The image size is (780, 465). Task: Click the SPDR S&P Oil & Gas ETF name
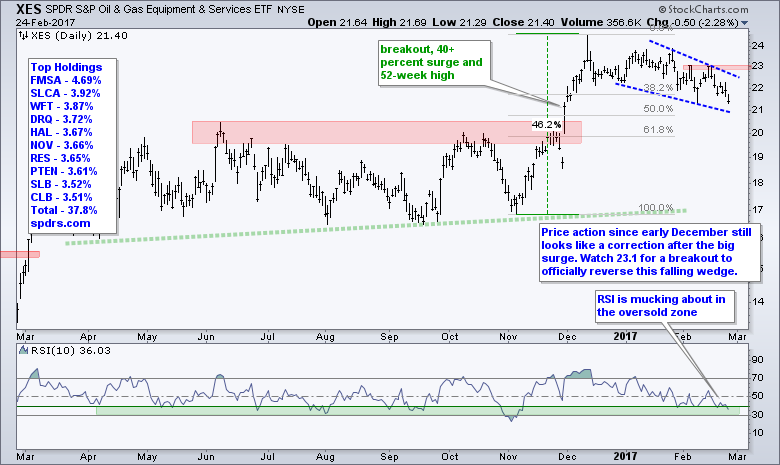coord(160,9)
